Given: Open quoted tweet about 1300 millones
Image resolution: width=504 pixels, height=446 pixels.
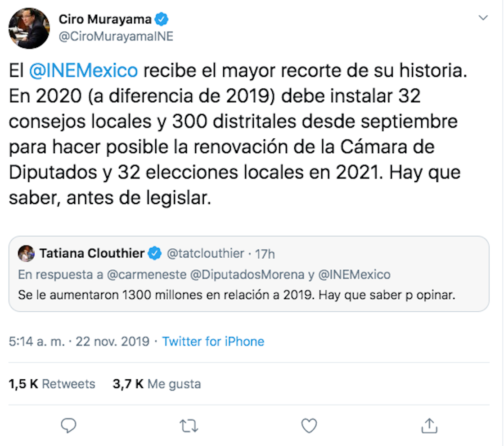Looking at the screenshot, I should click(237, 295).
